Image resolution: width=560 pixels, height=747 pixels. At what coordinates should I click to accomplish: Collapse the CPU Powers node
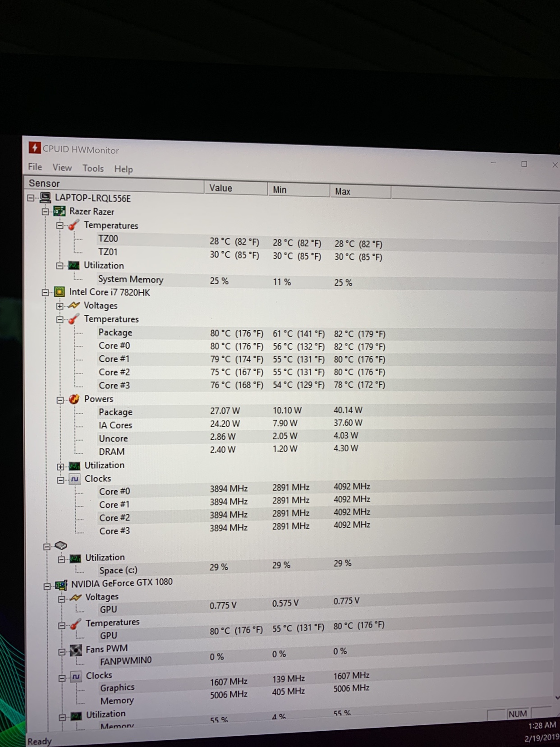pos(60,400)
